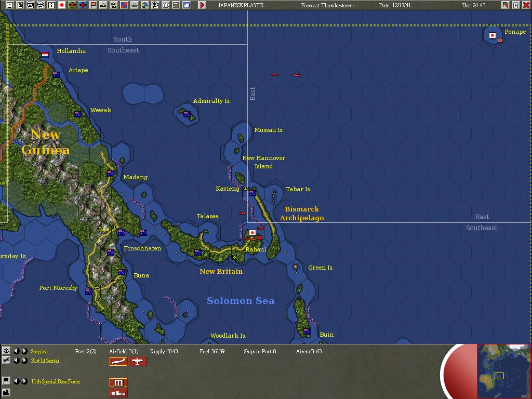Click the Supply: 3143 value
This screenshot has height=399, width=532.
tap(164, 351)
